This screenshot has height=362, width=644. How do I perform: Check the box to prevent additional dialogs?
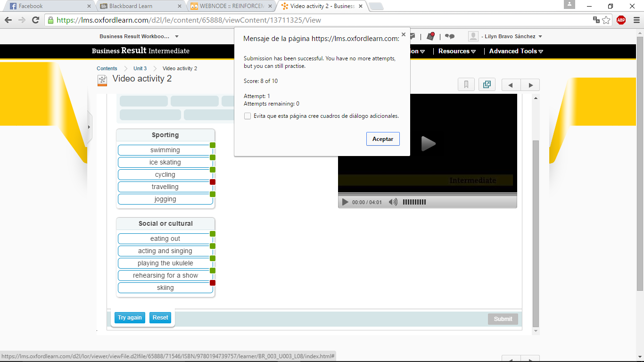248,116
